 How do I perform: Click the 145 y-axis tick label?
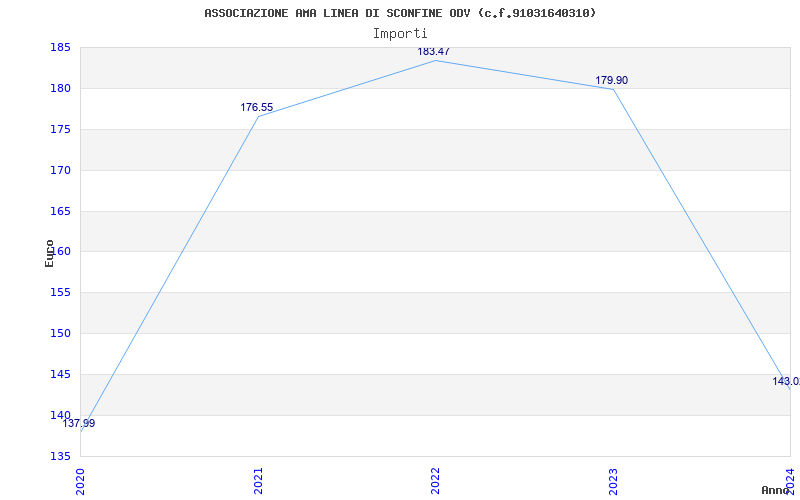pyautogui.click(x=60, y=374)
